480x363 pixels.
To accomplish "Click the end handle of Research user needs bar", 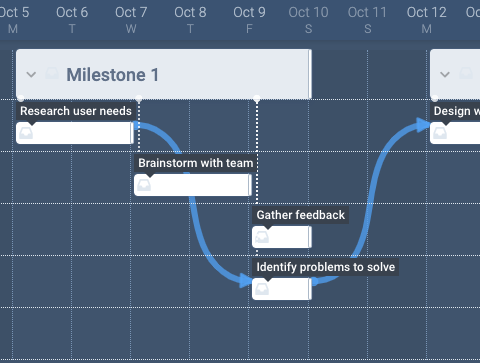I will pos(132,133).
